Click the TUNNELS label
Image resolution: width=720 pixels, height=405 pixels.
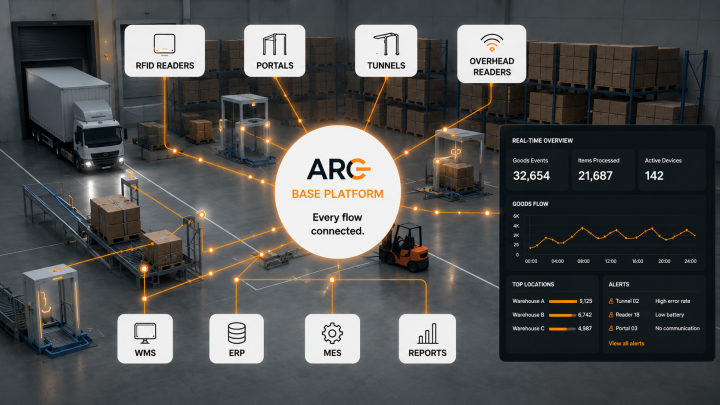pyautogui.click(x=386, y=66)
